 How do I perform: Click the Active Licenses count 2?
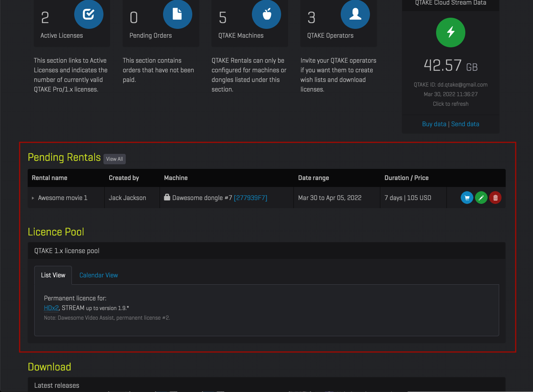coord(45,18)
